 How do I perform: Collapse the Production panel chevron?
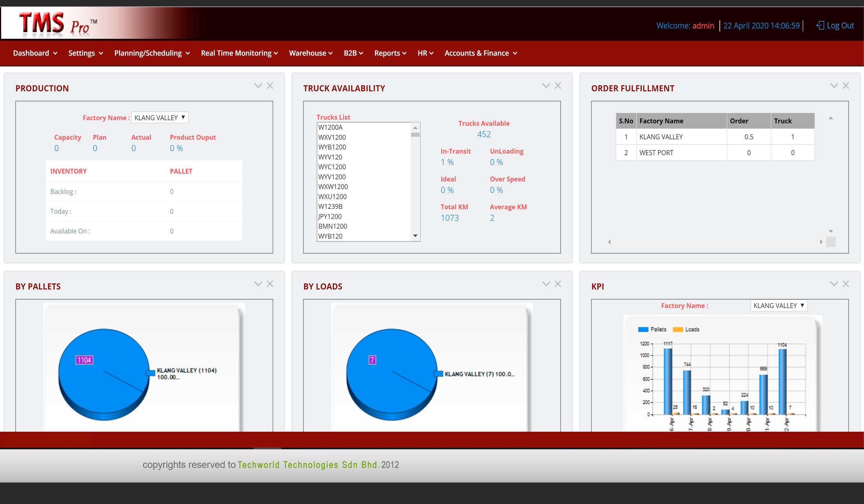[x=258, y=86]
